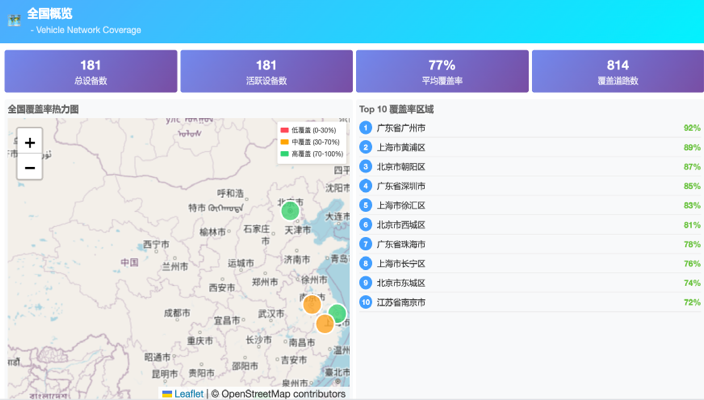Click rank badge 9 for 北京市东城区
Viewport: 704px width, 400px height.
click(x=365, y=283)
